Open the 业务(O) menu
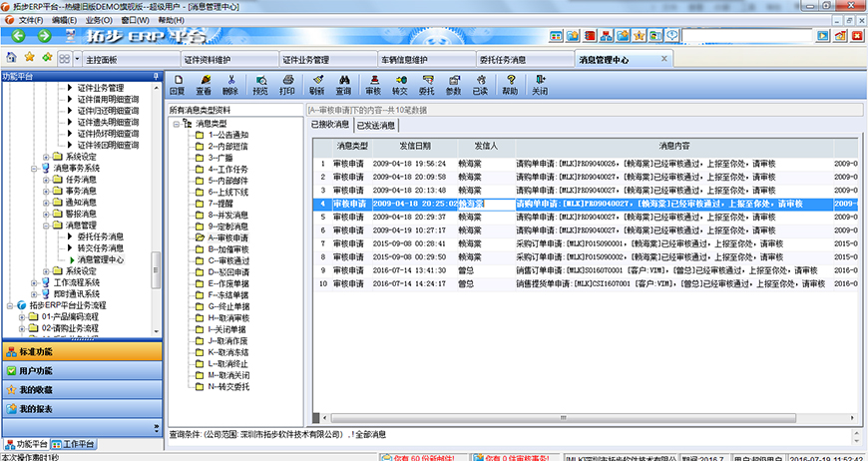This screenshot has height=461, width=868. pos(98,20)
